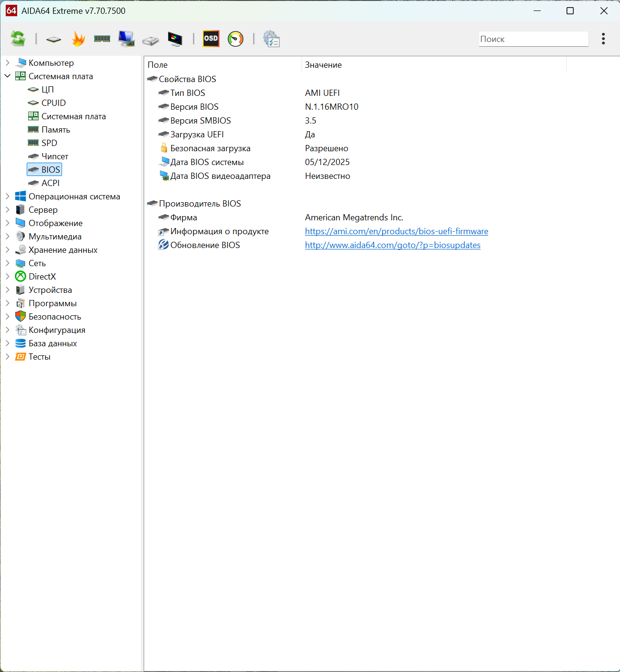Viewport: 620px width, 672px height.
Task: Expand the Компьютер tree node
Action: pyautogui.click(x=8, y=62)
